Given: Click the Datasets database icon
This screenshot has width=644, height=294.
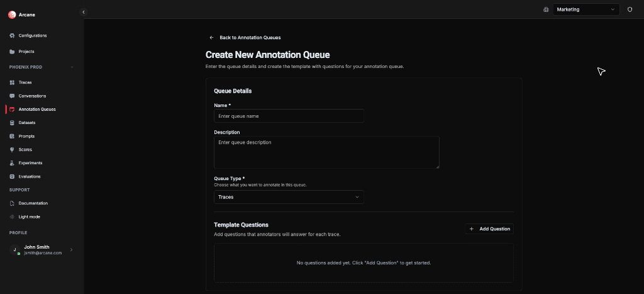Looking at the screenshot, I should click(x=12, y=123).
